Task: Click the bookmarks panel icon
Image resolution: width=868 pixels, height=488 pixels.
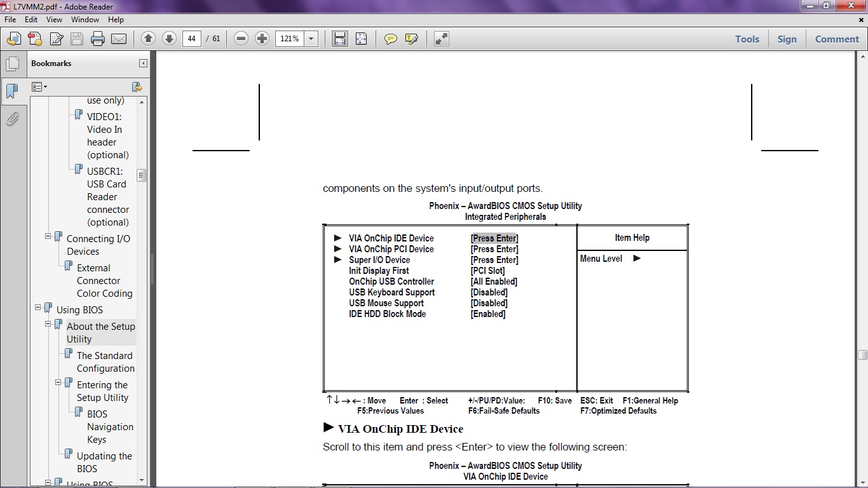Action: point(12,91)
